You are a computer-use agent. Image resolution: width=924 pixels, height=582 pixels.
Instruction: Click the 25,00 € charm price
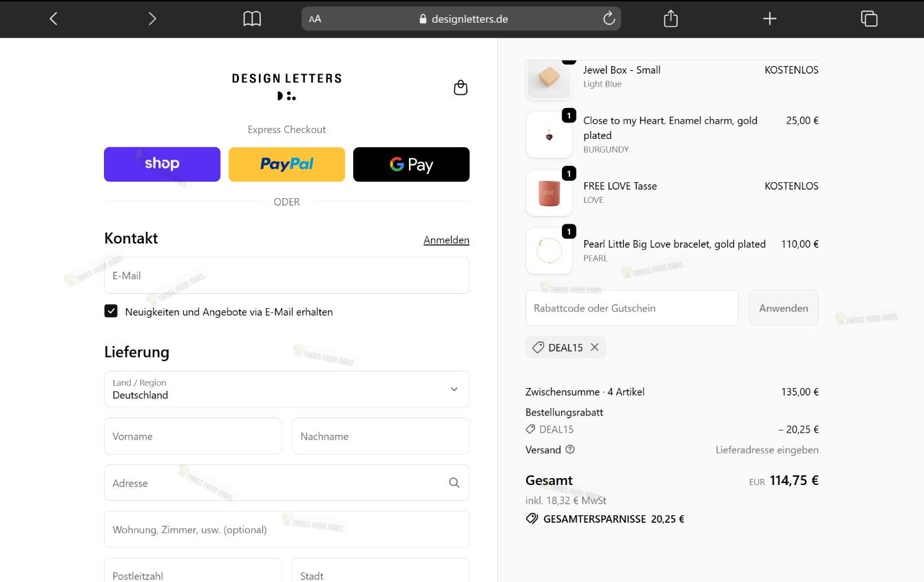click(802, 120)
